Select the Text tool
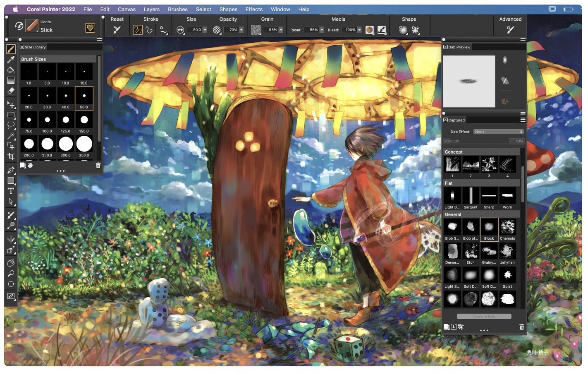 coord(11,191)
